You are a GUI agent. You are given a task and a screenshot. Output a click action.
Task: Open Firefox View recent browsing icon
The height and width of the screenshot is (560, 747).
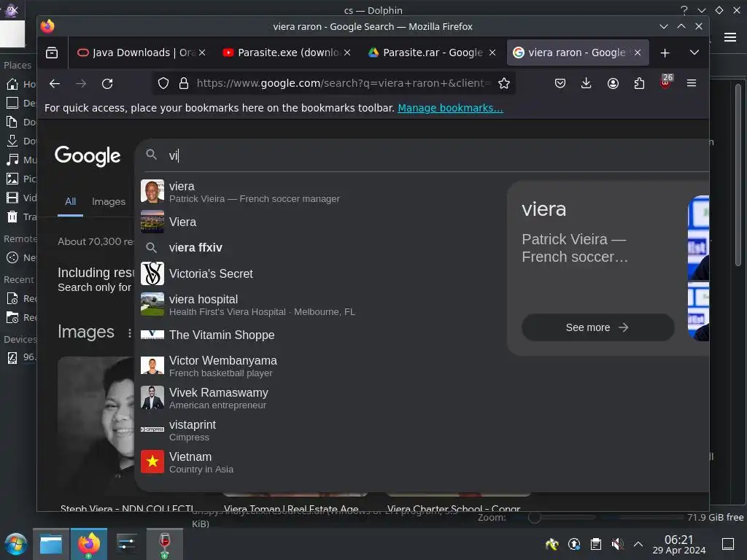(52, 52)
